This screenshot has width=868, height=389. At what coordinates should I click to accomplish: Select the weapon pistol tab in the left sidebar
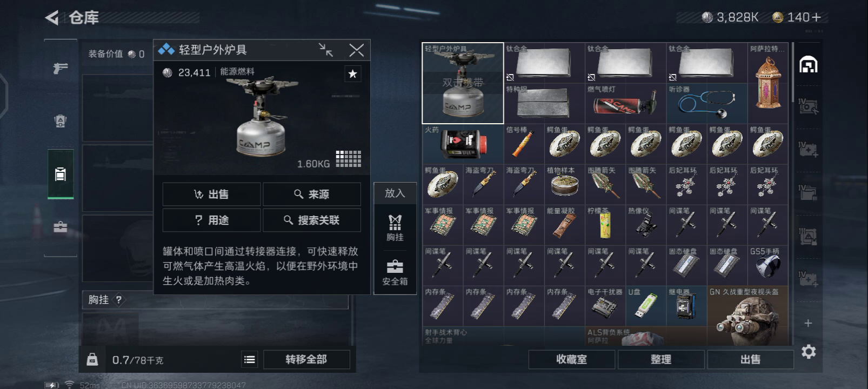tap(61, 68)
